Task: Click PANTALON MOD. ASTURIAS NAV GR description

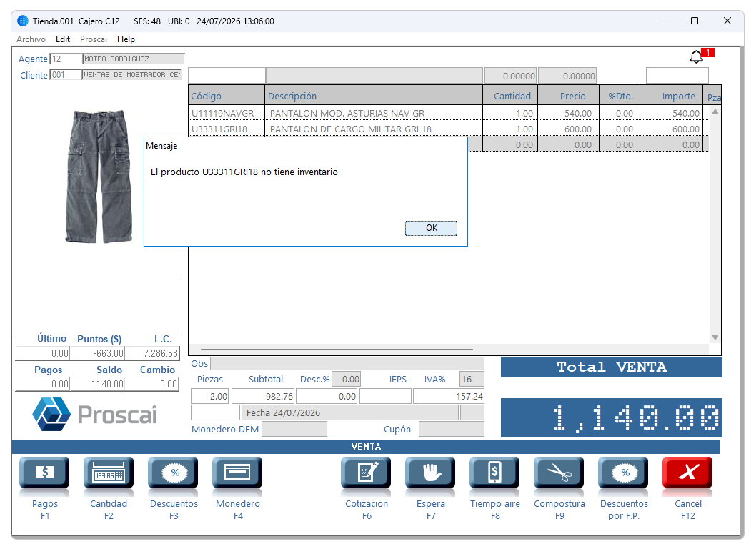Action: 347,114
